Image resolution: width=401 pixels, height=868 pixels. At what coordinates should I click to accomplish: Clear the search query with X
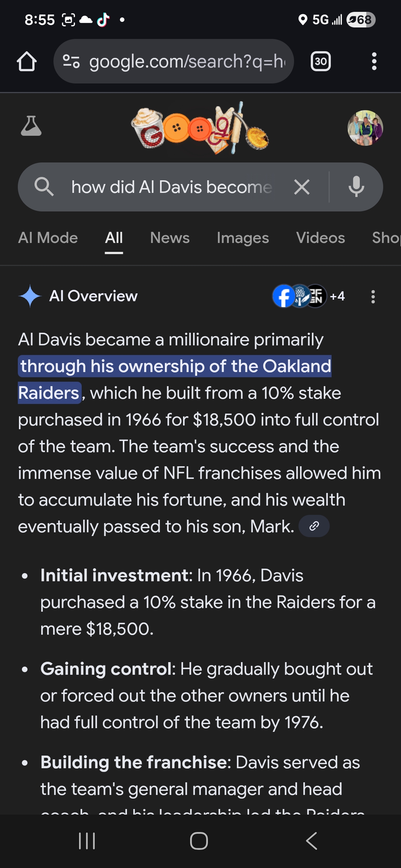[x=301, y=187]
